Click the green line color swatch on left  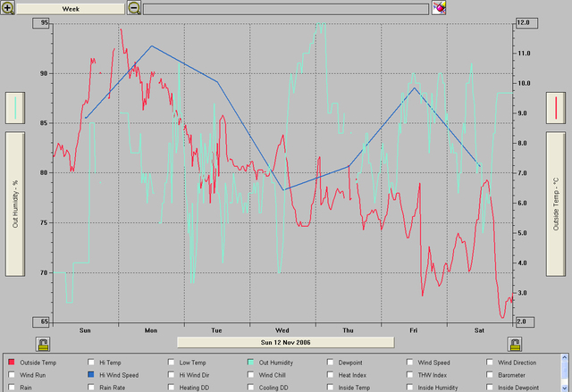click(16, 108)
